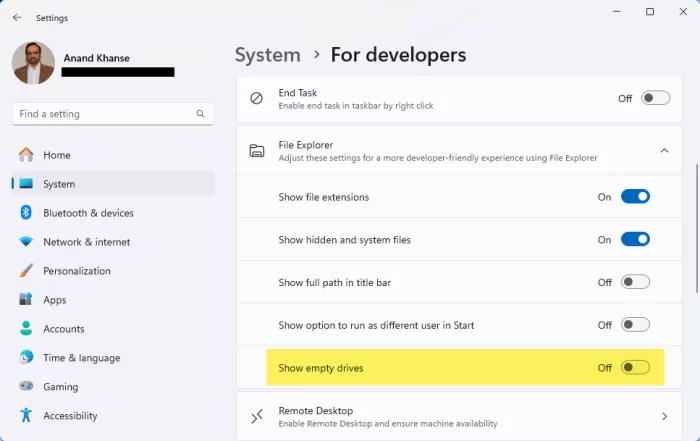Close the Settings window

point(683,12)
